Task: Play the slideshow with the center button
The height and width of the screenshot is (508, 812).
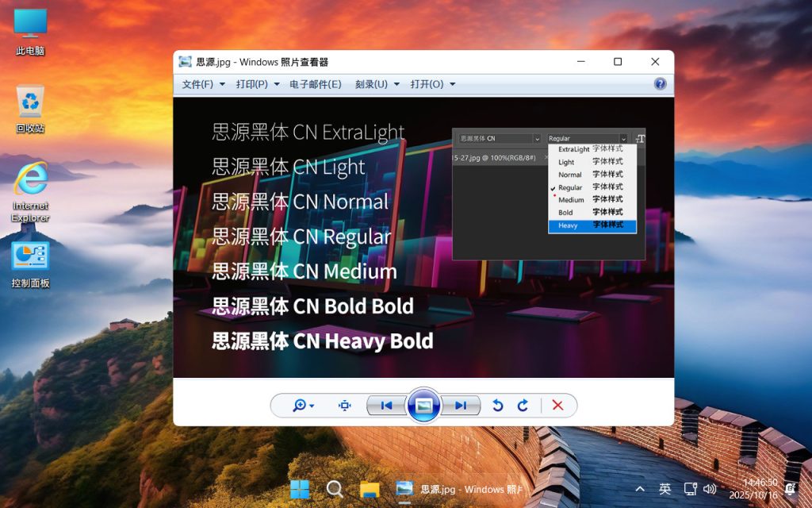Action: [424, 405]
